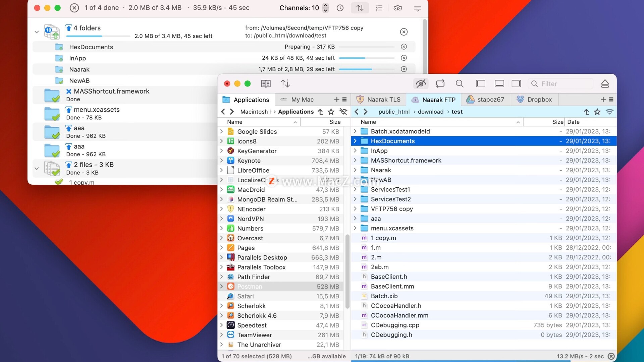Click the magnifier search icon in the toolbar
The image size is (644, 362).
point(460,83)
